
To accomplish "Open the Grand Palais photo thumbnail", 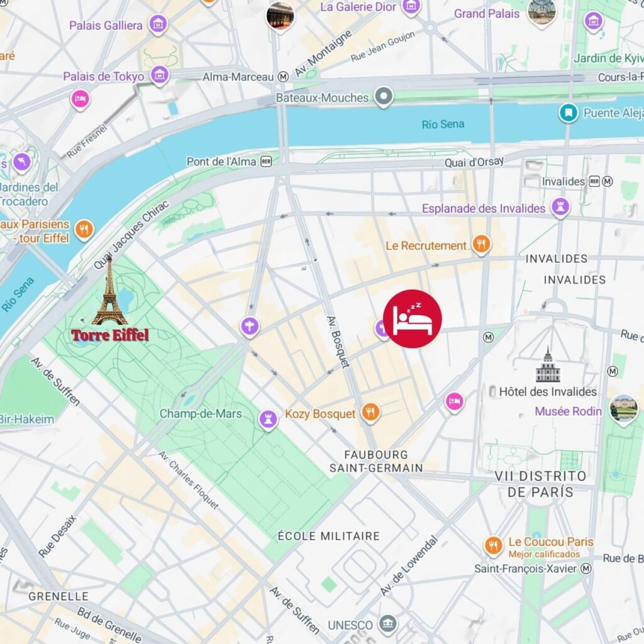I will coord(541,13).
